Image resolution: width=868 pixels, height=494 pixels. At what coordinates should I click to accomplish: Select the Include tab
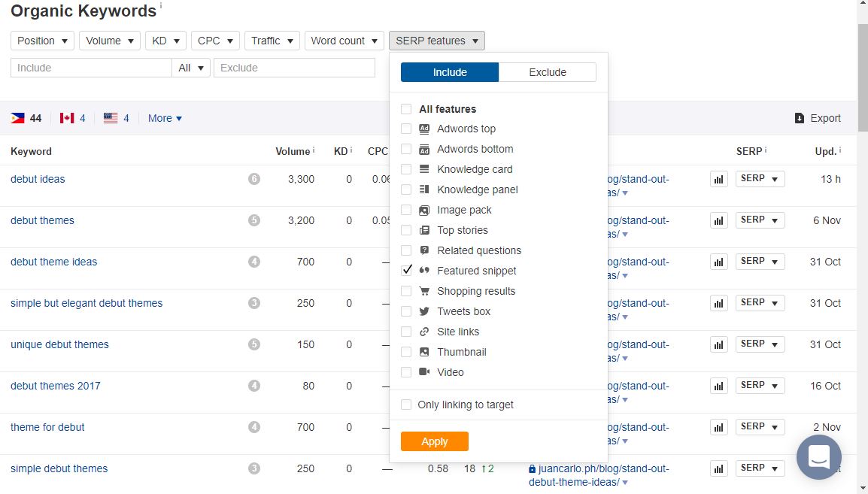(x=450, y=72)
